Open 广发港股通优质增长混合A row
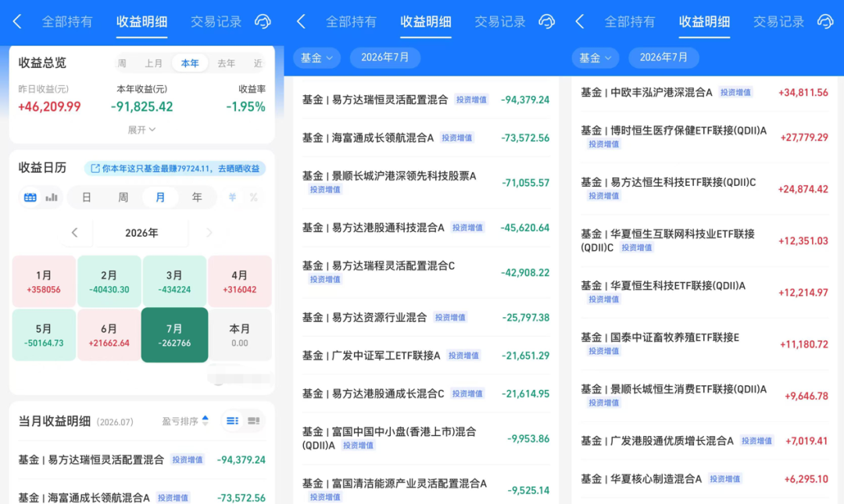The height and width of the screenshot is (504, 844). click(x=704, y=441)
